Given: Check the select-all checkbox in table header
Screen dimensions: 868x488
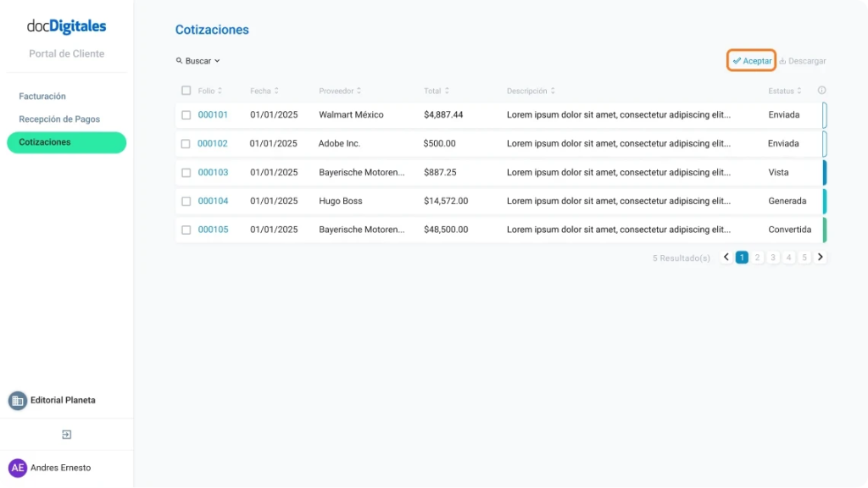Looking at the screenshot, I should 186,90.
